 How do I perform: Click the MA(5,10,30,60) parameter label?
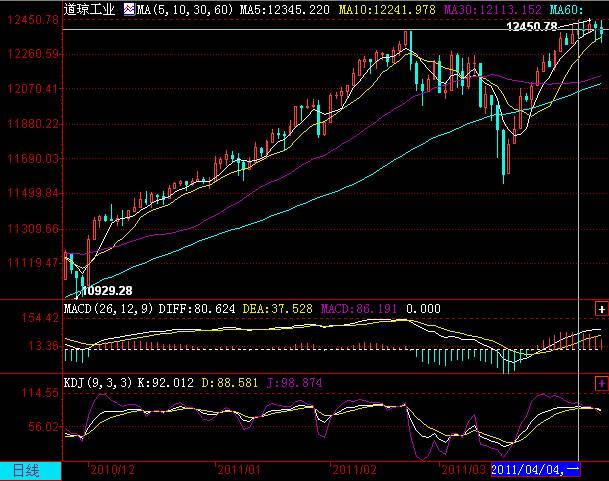(x=184, y=9)
